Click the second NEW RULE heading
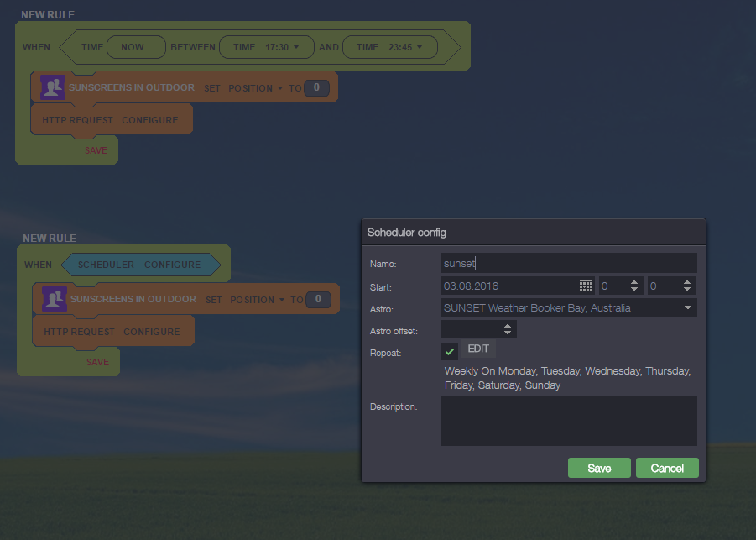The height and width of the screenshot is (540, 756). tap(50, 239)
